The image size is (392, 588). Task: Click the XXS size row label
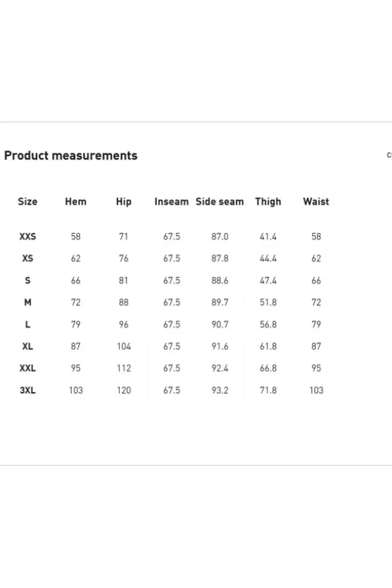(28, 237)
